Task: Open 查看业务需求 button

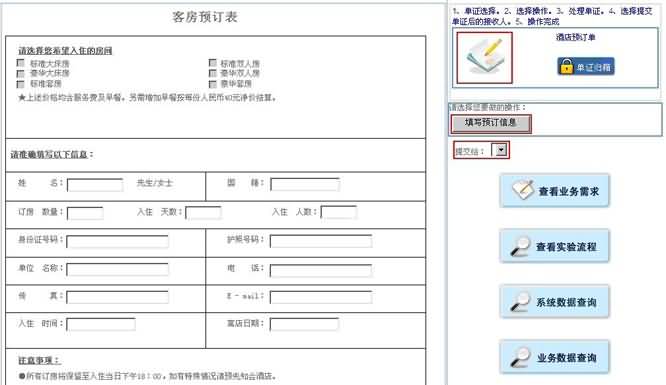Action: pyautogui.click(x=554, y=191)
